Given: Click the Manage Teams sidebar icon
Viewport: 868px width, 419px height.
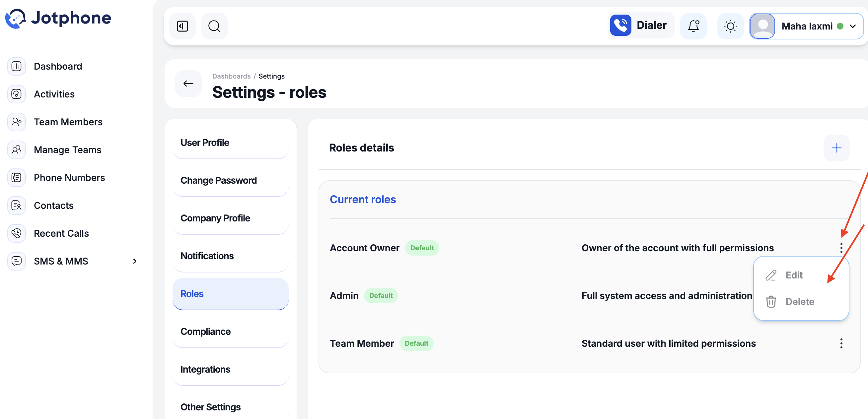Looking at the screenshot, I should coord(17,150).
